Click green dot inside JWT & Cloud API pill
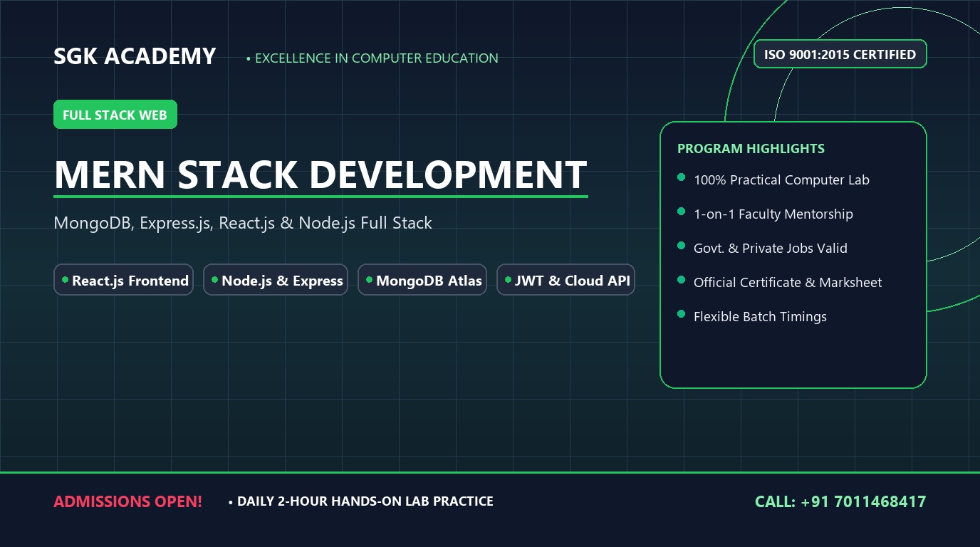 pyautogui.click(x=509, y=280)
